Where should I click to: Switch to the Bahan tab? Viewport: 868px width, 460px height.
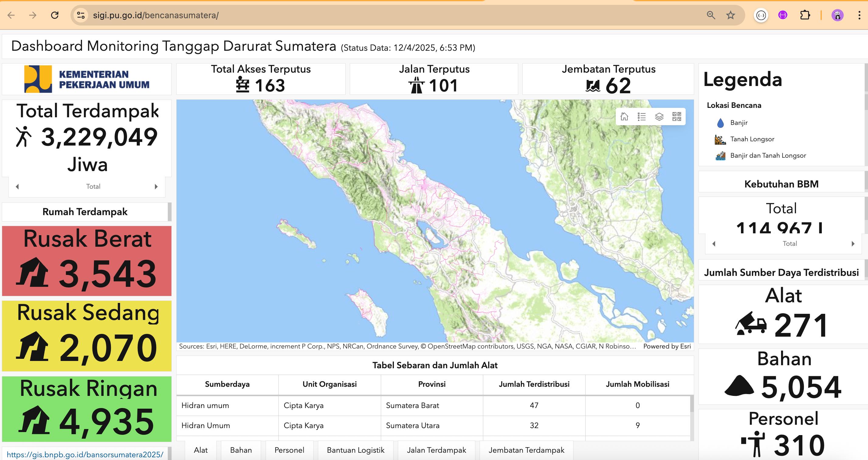[x=241, y=450]
